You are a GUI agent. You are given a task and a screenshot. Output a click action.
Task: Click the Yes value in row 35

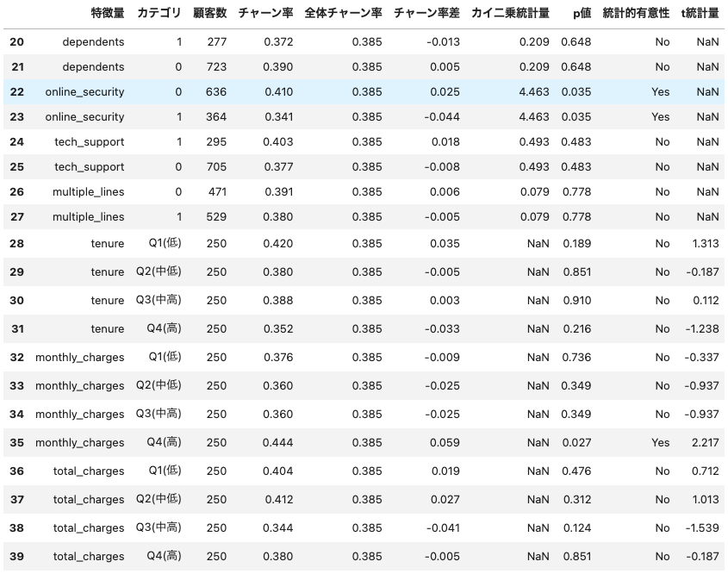click(x=660, y=443)
